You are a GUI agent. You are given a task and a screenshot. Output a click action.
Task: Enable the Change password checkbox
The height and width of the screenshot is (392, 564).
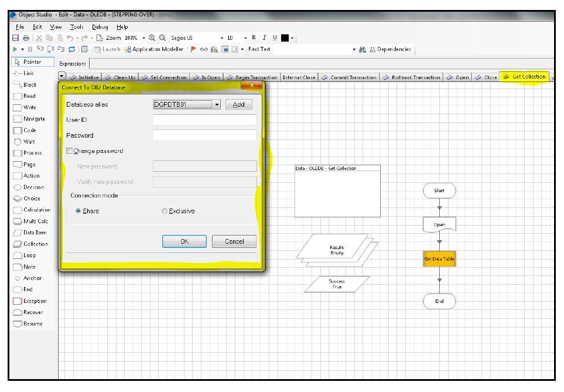70,151
